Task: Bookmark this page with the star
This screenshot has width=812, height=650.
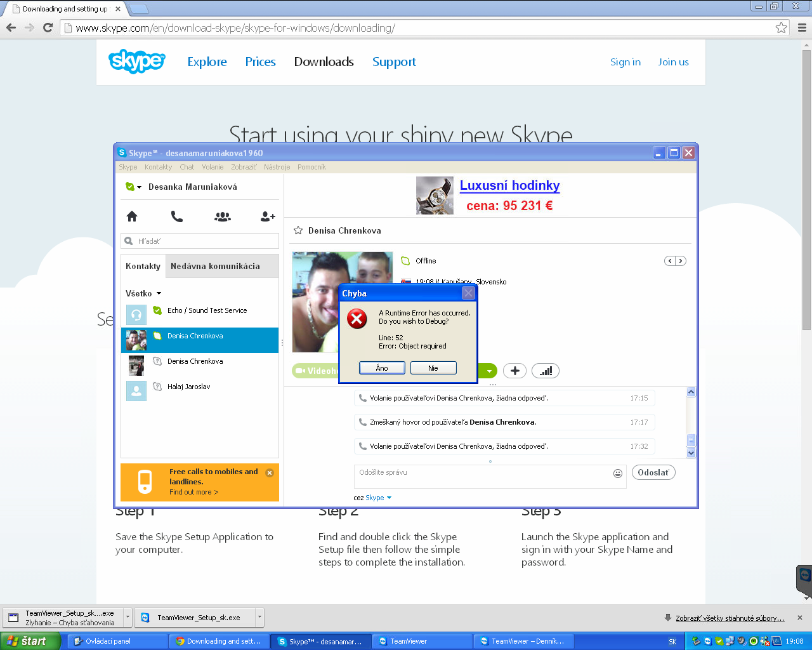Action: tap(781, 27)
